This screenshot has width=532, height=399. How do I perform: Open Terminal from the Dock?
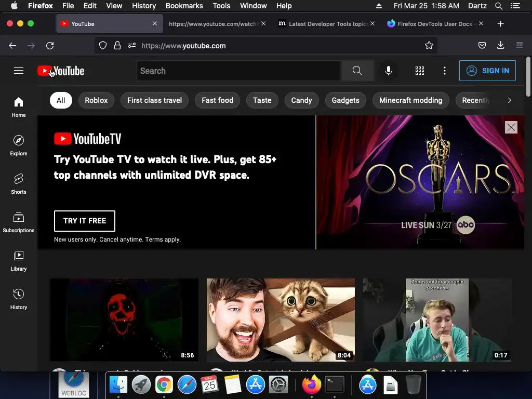[335, 385]
